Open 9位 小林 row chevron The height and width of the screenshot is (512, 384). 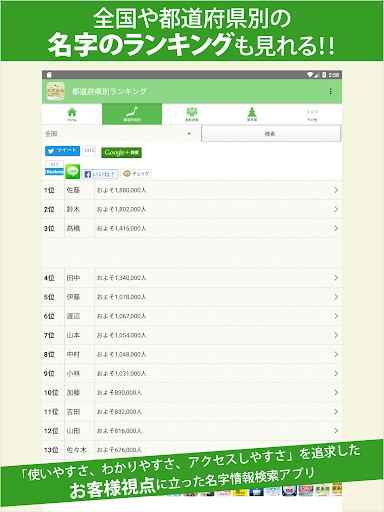coord(336,373)
